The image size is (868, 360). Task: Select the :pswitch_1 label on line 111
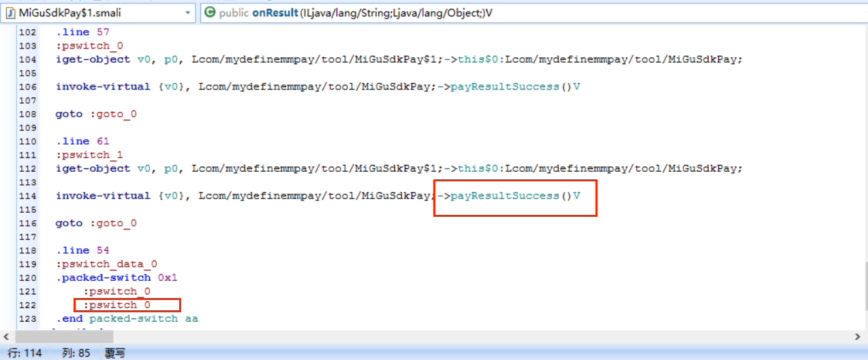(89, 155)
